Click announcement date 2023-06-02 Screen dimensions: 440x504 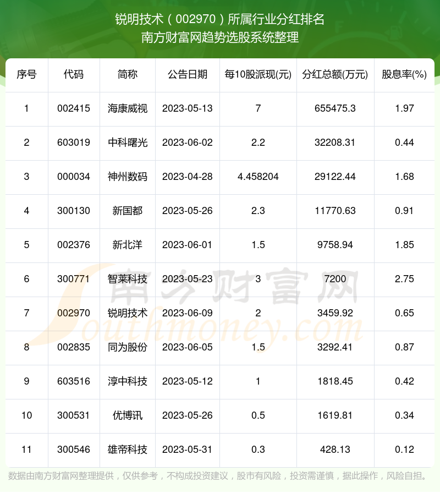click(x=188, y=143)
